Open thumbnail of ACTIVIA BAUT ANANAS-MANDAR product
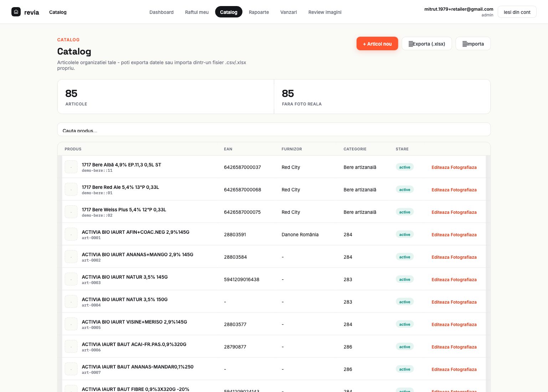The height and width of the screenshot is (392, 548). pyautogui.click(x=71, y=369)
